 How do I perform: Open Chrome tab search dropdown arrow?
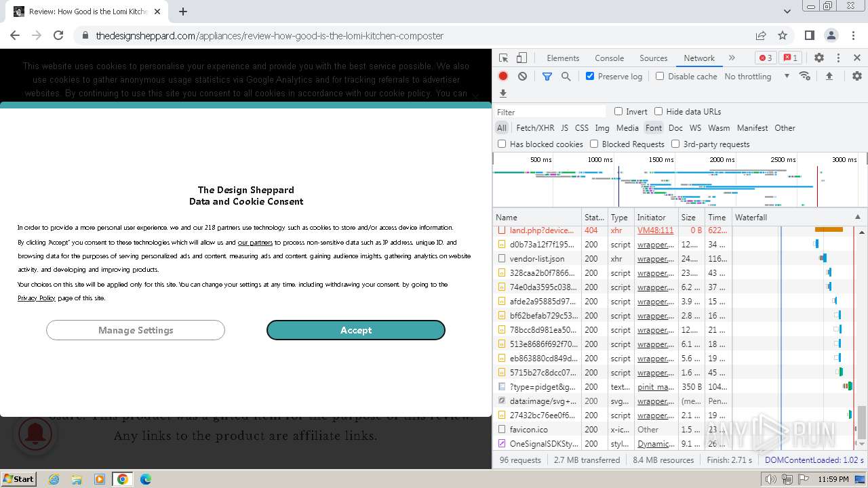(787, 12)
